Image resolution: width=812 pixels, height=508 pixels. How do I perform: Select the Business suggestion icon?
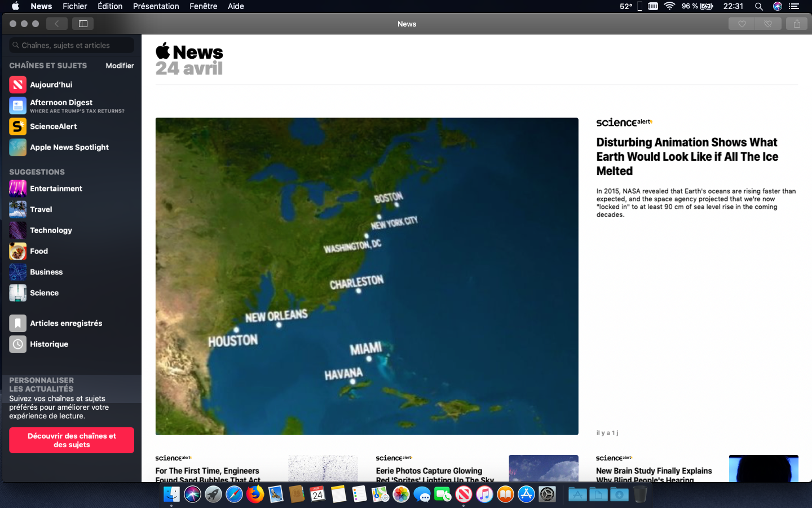tap(17, 272)
